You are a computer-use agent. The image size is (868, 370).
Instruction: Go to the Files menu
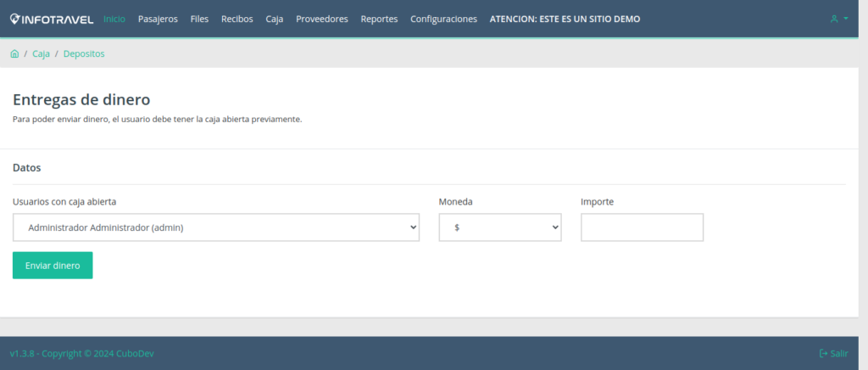click(199, 19)
